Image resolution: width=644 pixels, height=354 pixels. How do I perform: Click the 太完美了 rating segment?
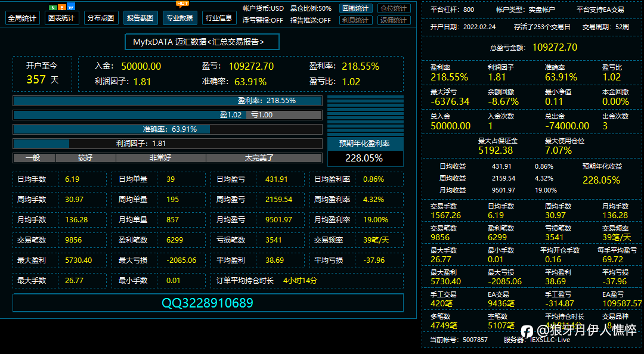[264, 158]
